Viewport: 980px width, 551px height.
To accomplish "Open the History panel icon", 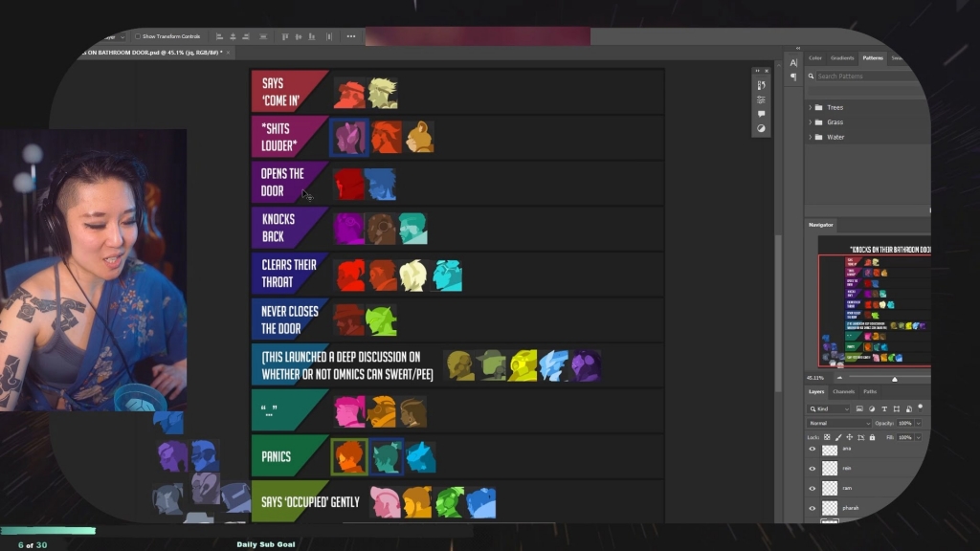I will pyautogui.click(x=761, y=85).
